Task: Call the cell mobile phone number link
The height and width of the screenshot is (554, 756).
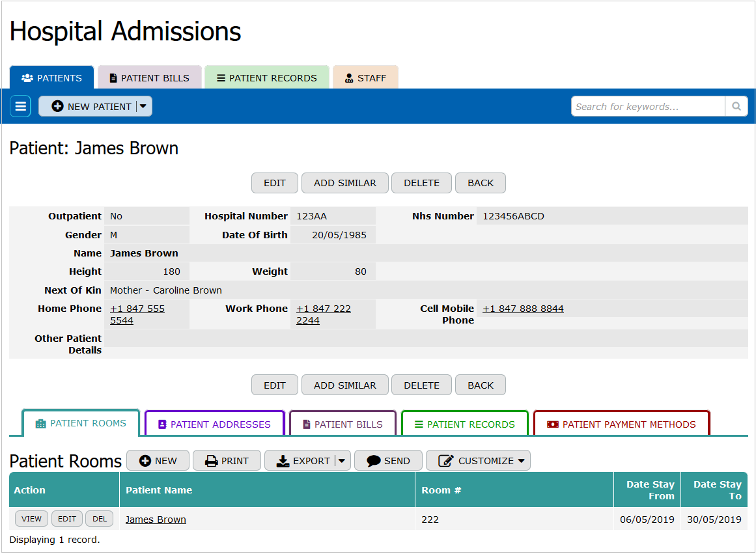Action: coord(523,309)
